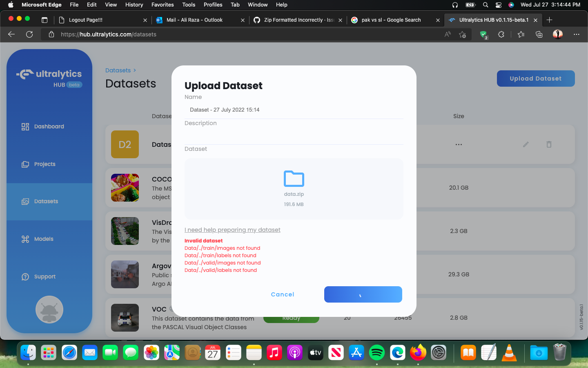Toggle the favorites star on the address bar
This screenshot has width=588, height=368.
tap(463, 35)
